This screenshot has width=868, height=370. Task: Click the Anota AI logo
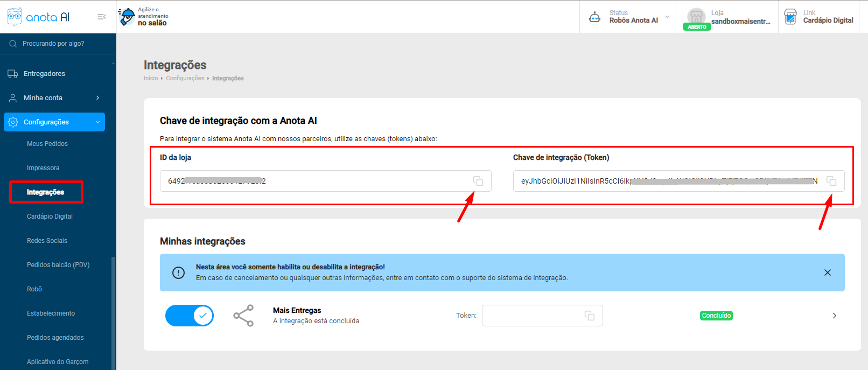point(38,17)
